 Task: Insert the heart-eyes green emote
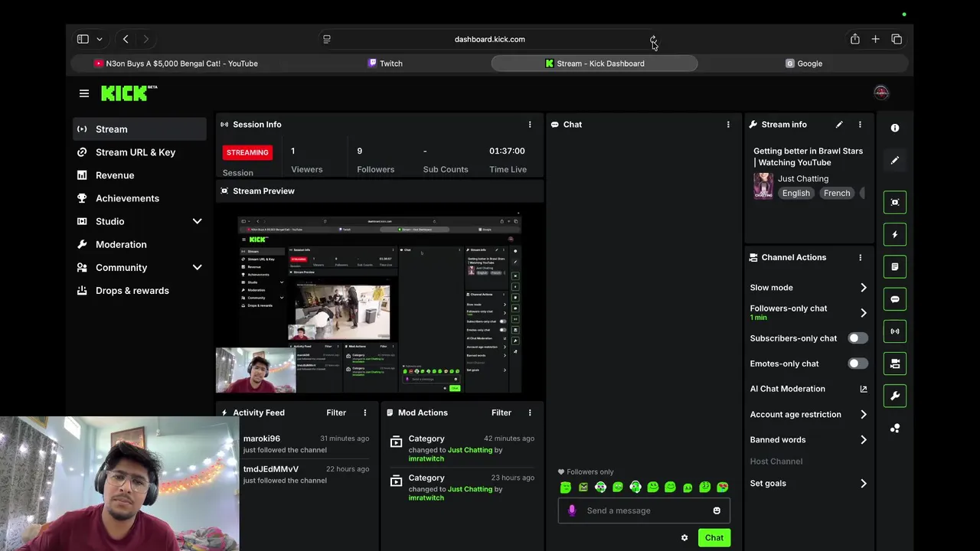[x=723, y=487]
